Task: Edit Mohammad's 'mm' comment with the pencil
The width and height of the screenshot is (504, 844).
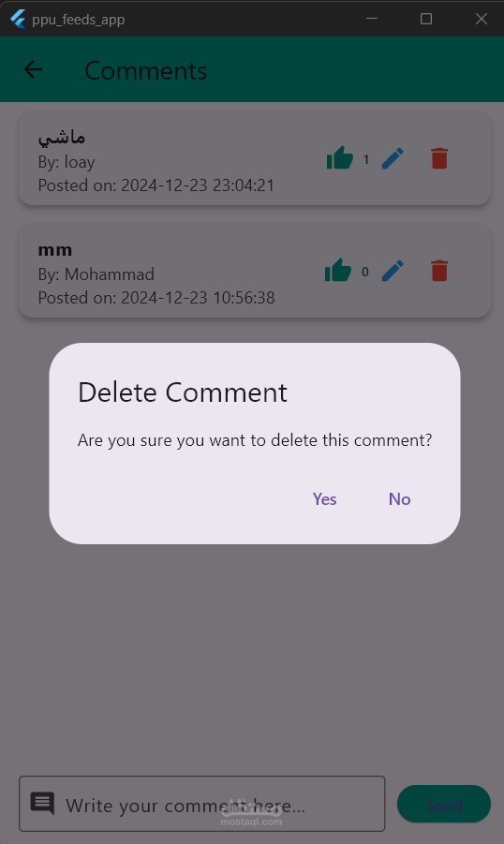Action: (393, 271)
